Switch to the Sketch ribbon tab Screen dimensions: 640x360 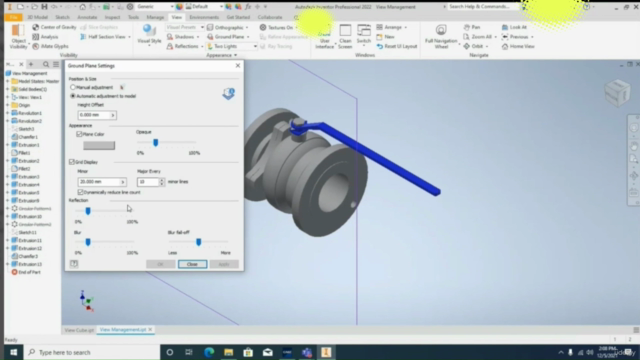pyautogui.click(x=62, y=17)
